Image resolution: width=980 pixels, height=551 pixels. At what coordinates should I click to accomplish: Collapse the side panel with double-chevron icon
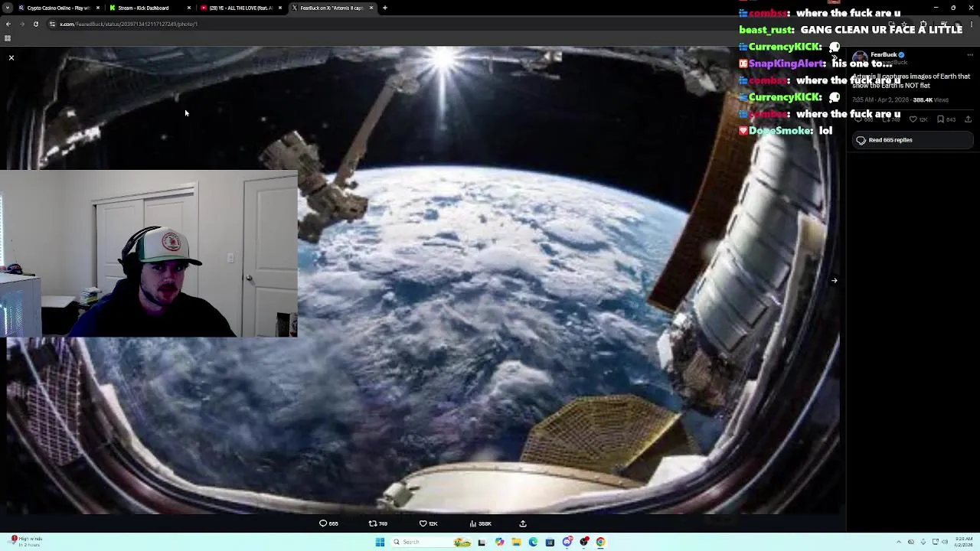tap(835, 57)
